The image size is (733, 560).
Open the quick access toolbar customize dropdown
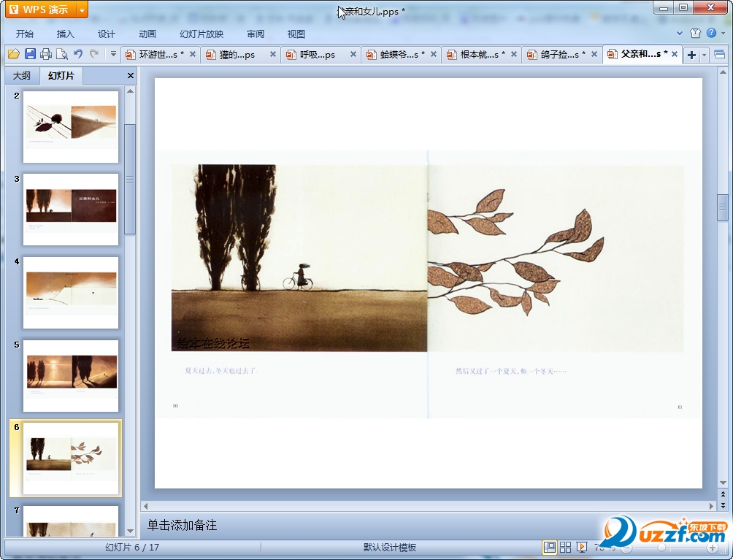113,54
